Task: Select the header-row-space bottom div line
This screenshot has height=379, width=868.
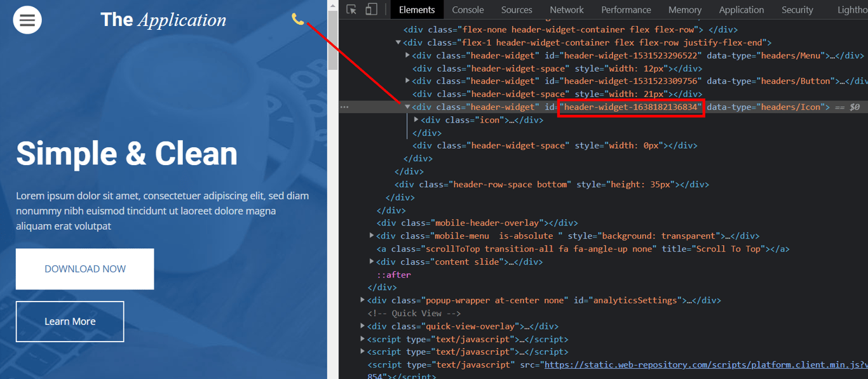Action: [x=552, y=184]
